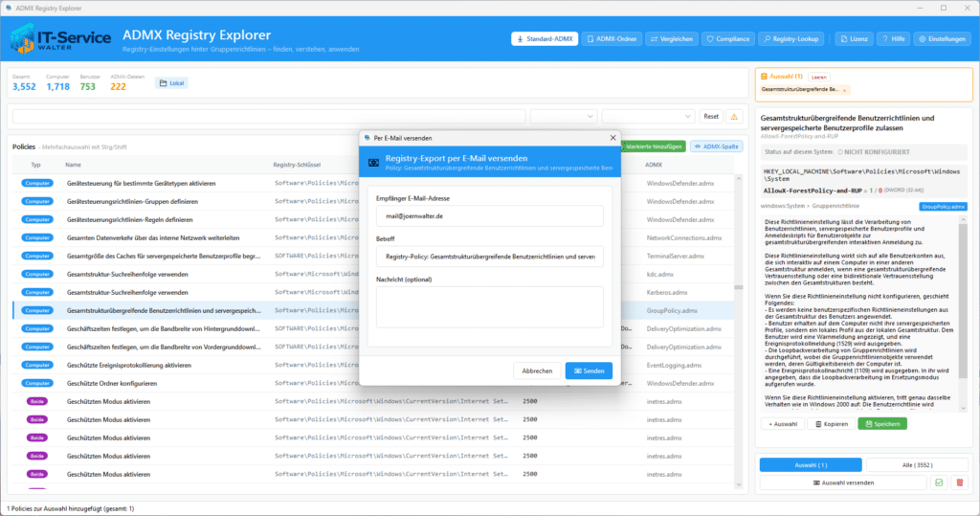Screen dimensions: 980x516
Task: Click the EventLogging.admx cell
Action: pos(674,365)
